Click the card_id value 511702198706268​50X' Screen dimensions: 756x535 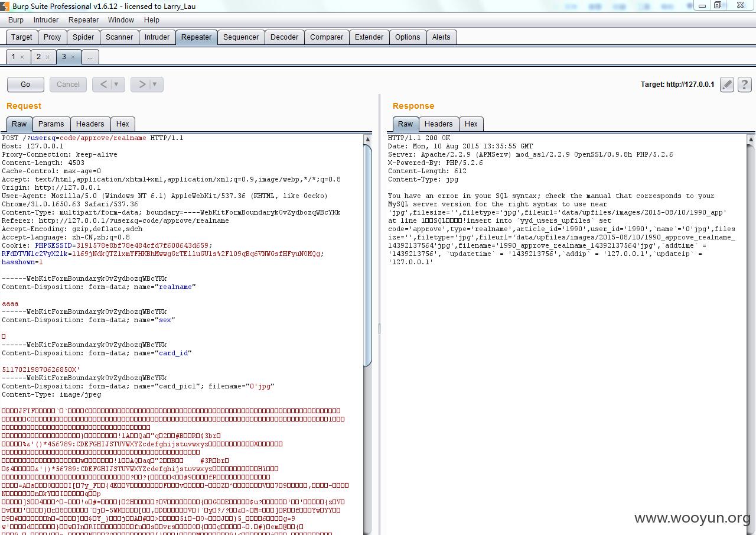pyautogui.click(x=41, y=370)
